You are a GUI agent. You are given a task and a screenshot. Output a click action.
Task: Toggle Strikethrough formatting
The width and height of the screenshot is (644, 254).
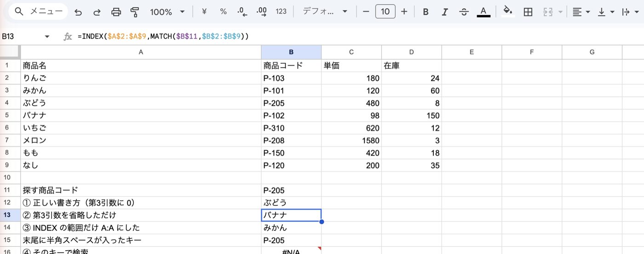click(x=464, y=12)
